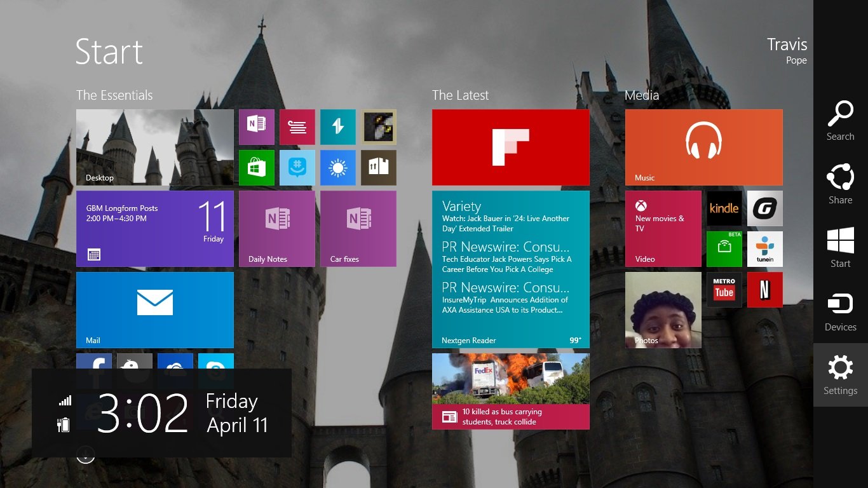This screenshot has height=488, width=868.
Task: Open the Flipboard tile
Action: [x=511, y=147]
